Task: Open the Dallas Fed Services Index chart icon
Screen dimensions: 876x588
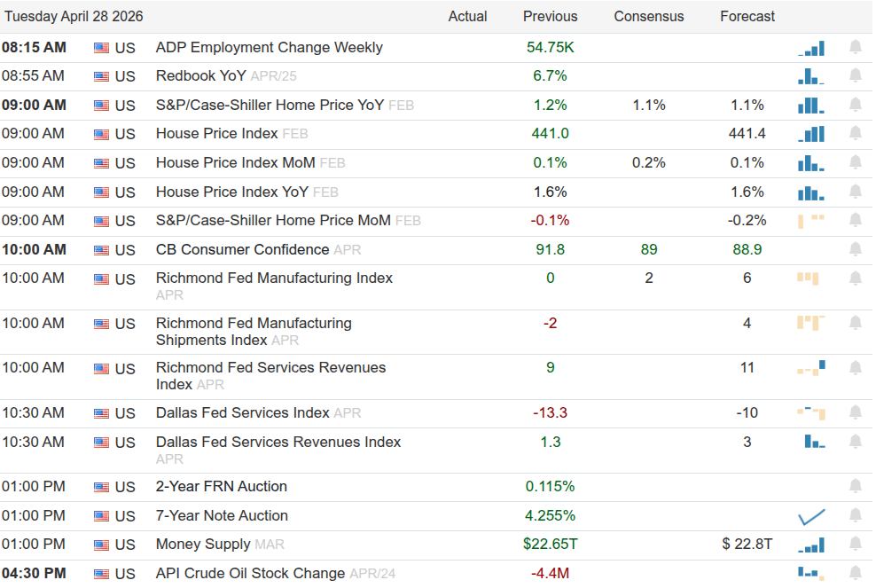Action: [x=811, y=412]
